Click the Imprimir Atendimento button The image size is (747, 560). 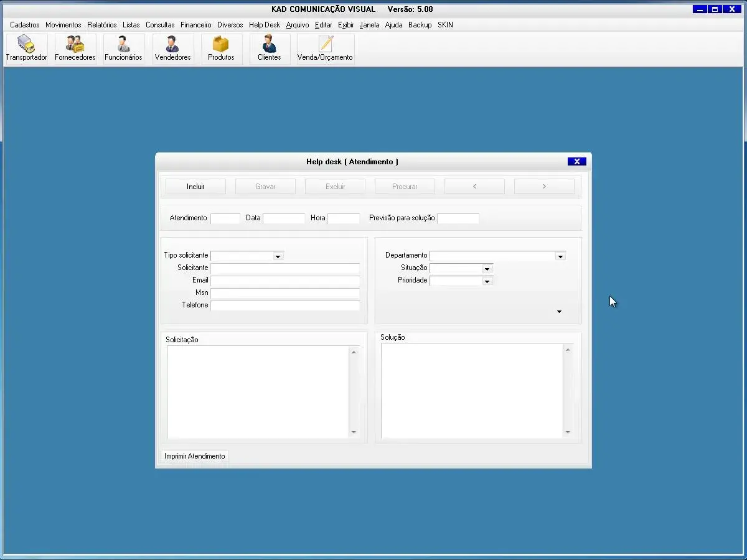pyautogui.click(x=195, y=456)
